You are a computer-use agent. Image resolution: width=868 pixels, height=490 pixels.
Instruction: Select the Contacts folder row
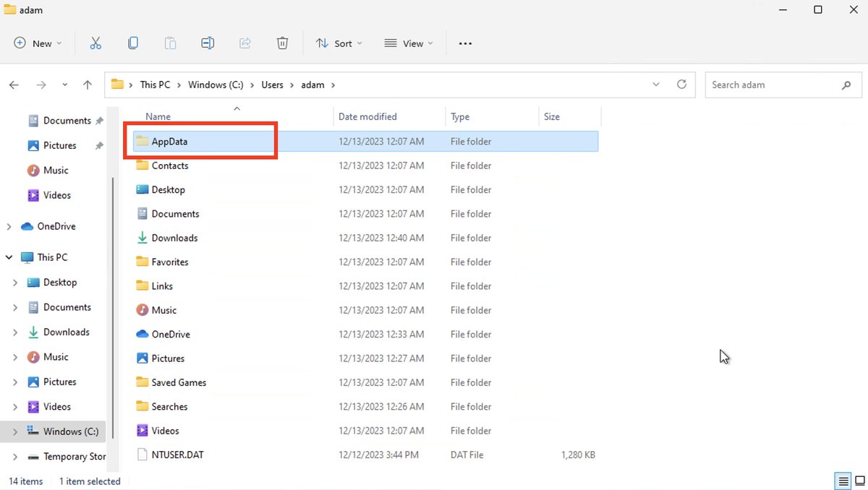[x=365, y=166]
